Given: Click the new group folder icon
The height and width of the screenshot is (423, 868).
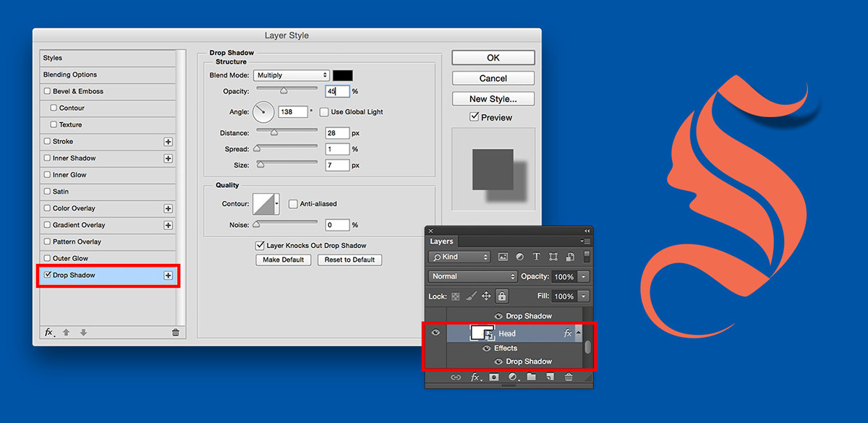Looking at the screenshot, I should (531, 377).
